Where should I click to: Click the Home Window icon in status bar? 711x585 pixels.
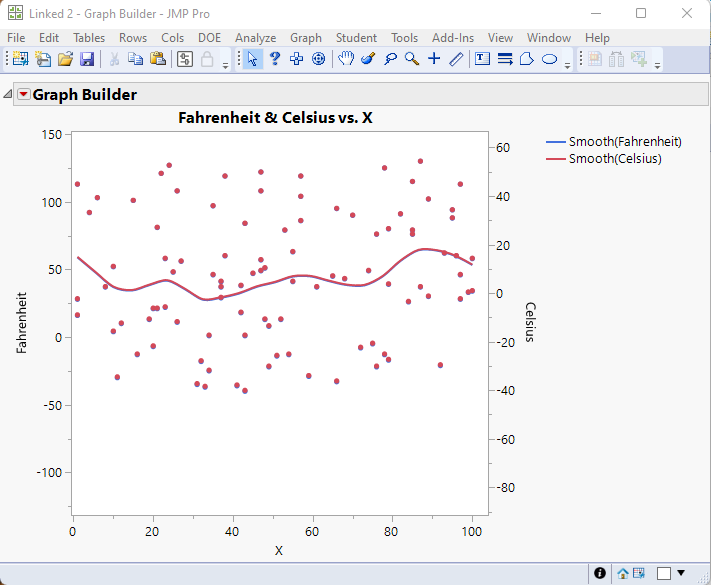[623, 574]
